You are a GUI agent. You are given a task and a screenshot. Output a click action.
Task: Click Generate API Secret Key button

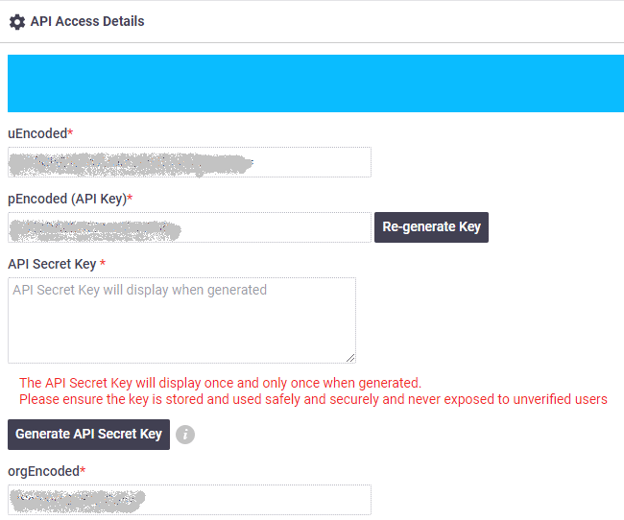click(x=89, y=434)
